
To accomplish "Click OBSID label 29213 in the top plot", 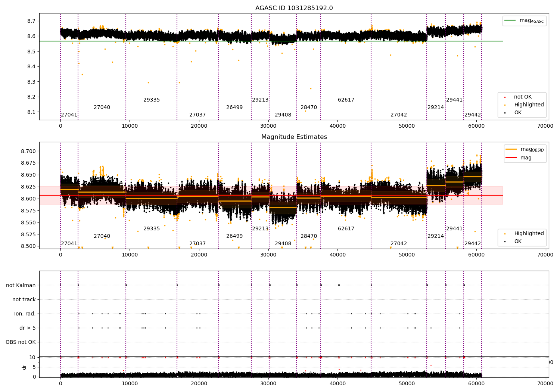I will (x=260, y=100).
